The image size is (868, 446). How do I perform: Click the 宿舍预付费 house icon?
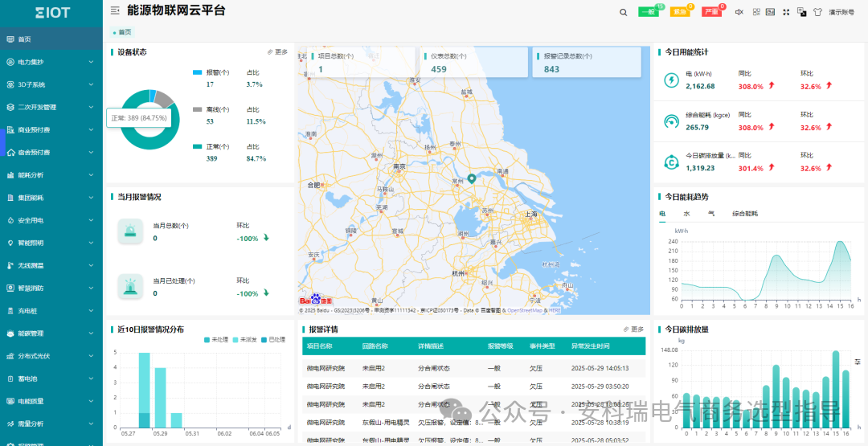[x=10, y=153]
